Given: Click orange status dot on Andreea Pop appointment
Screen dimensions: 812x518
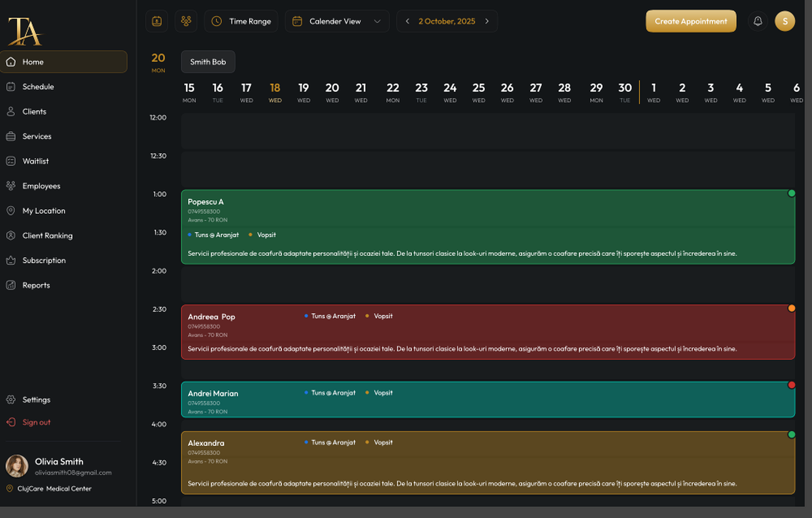Looking at the screenshot, I should (x=791, y=309).
